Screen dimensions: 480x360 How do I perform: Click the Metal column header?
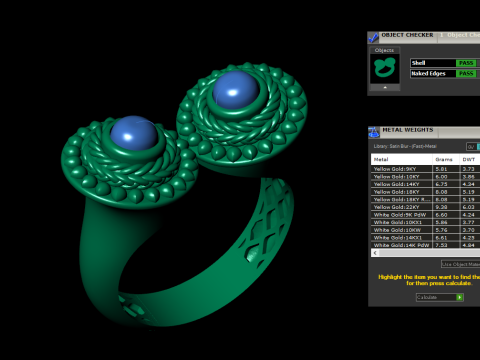pyautogui.click(x=402, y=159)
